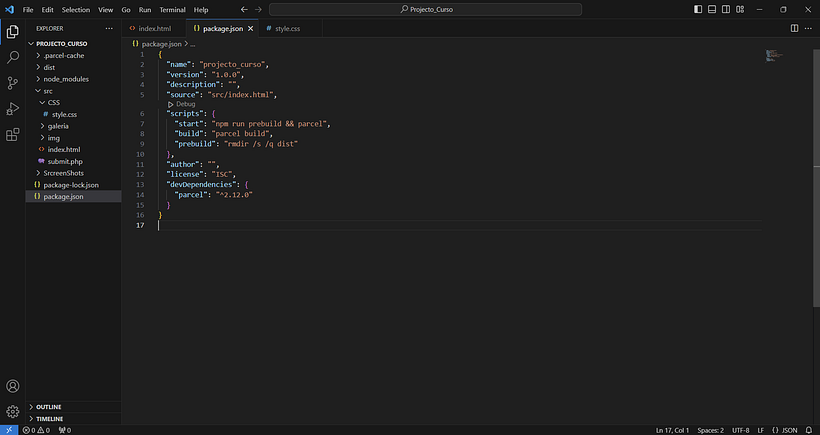The height and width of the screenshot is (435, 820).
Task: Click the editor minimap preview
Action: point(774,55)
